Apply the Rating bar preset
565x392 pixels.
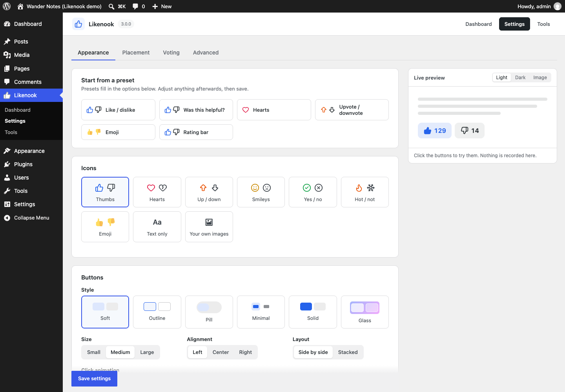196,132
